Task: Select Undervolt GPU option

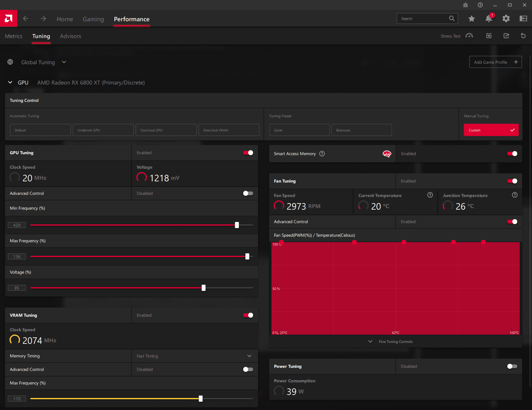Action: point(103,130)
